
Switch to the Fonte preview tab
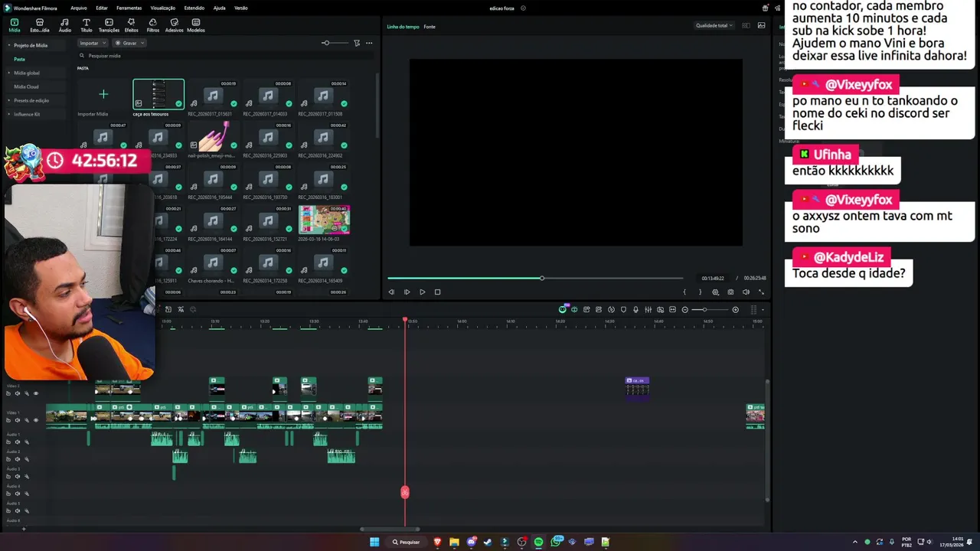430,27
